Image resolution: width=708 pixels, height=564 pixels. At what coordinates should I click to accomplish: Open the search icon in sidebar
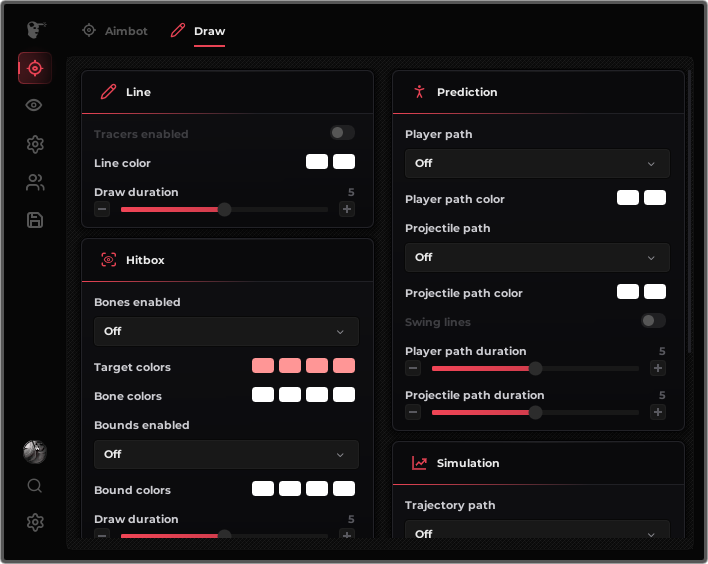(35, 486)
